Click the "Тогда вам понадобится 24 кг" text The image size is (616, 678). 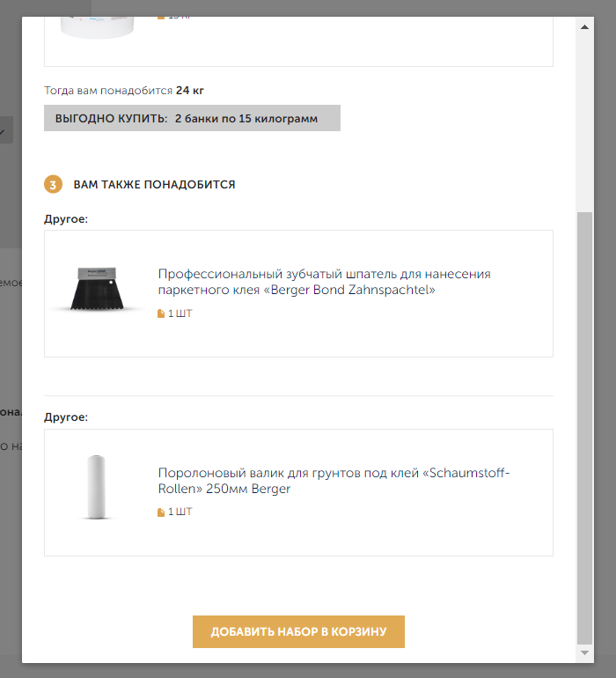coord(124,90)
